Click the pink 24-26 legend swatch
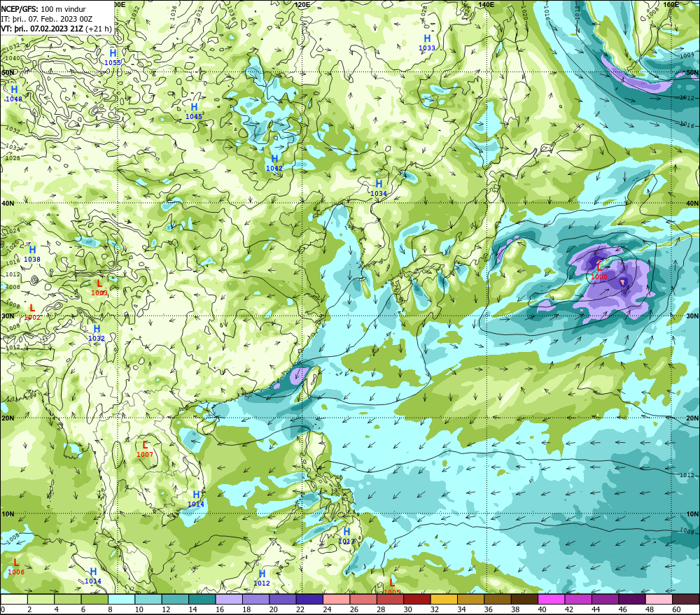Viewport: 700px width, 615px height. (337, 599)
